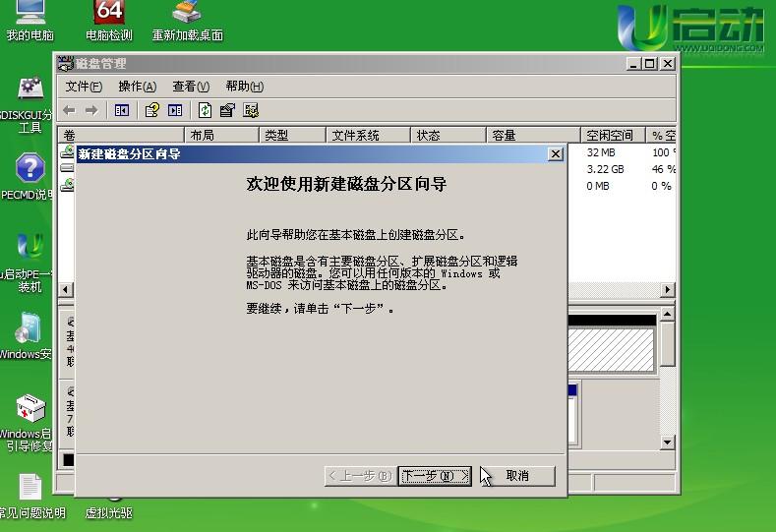Select the hatched unallocated disk region

point(612,350)
